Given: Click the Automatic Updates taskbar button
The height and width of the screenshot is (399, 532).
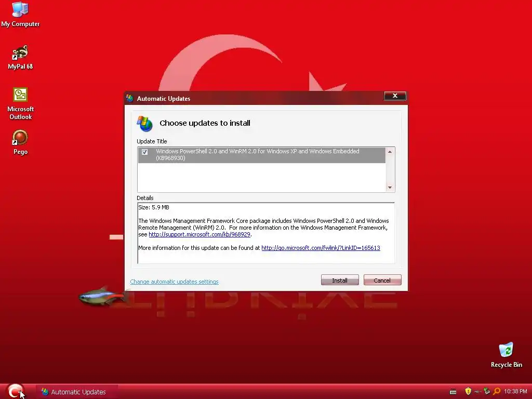Looking at the screenshot, I should pyautogui.click(x=77, y=392).
